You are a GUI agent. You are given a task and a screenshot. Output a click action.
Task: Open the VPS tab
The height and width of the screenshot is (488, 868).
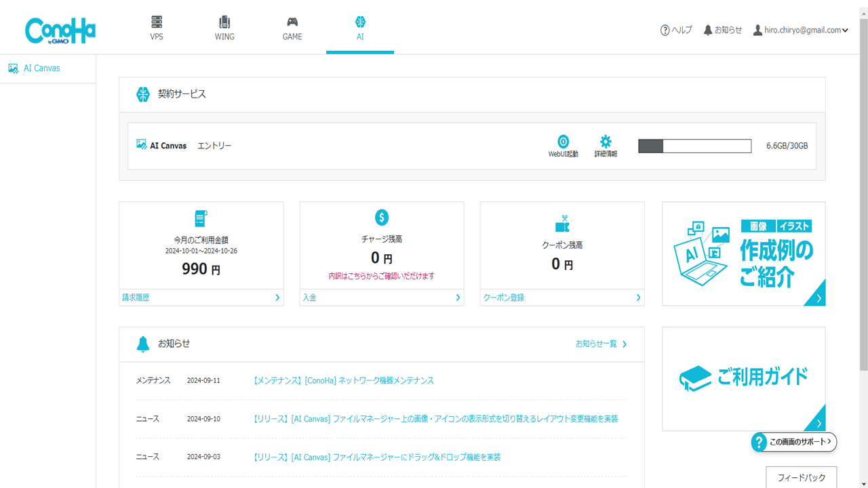pyautogui.click(x=157, y=27)
